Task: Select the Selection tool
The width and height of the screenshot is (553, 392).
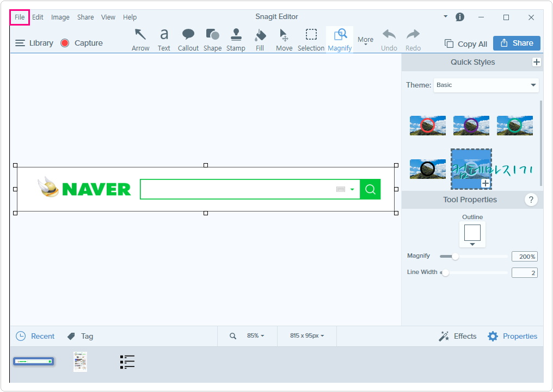Action: (x=311, y=40)
